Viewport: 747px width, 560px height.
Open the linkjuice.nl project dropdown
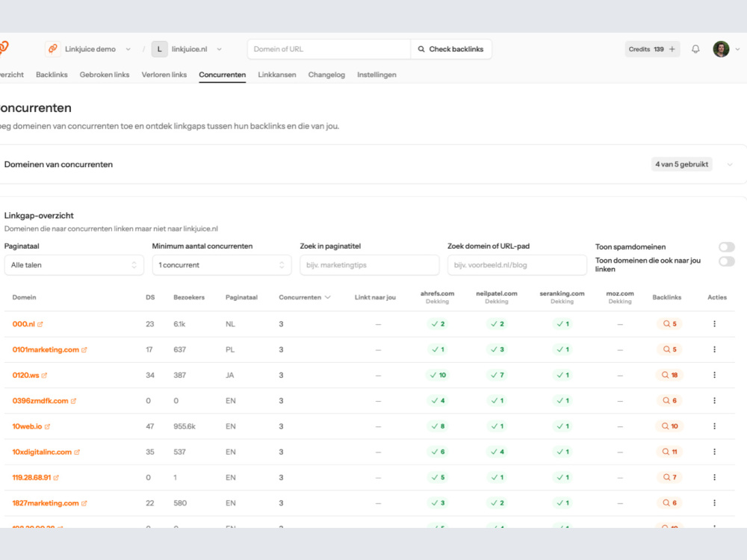[x=187, y=49]
